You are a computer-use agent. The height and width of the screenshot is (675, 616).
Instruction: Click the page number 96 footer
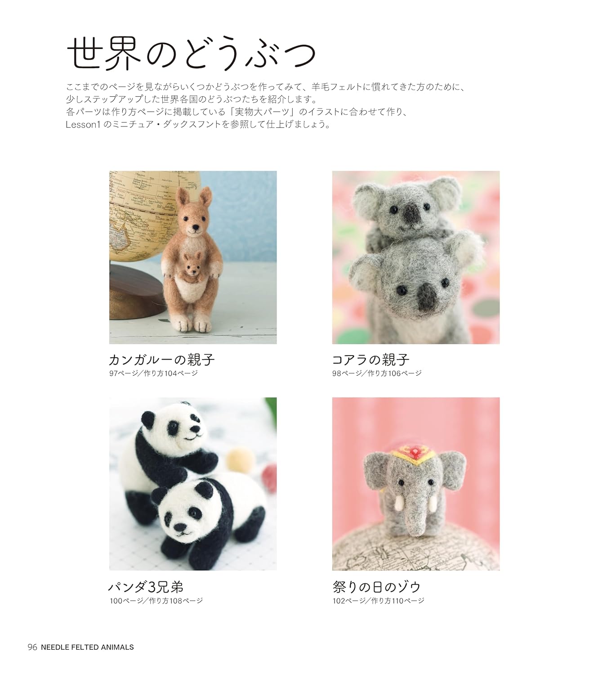(x=32, y=647)
